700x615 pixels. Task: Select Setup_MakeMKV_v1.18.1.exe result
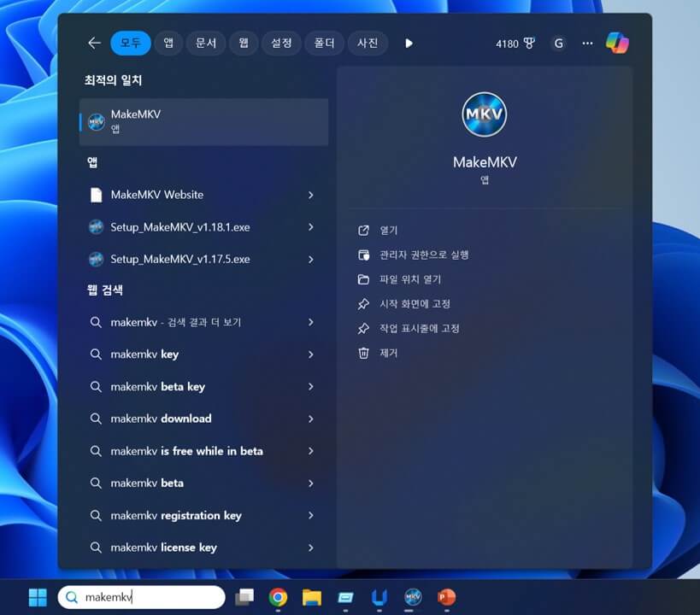click(179, 227)
